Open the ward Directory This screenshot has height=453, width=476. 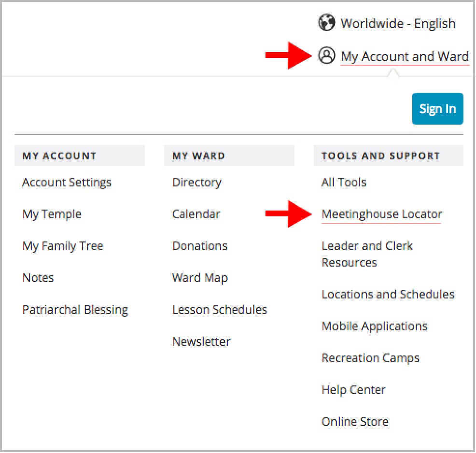click(x=196, y=182)
